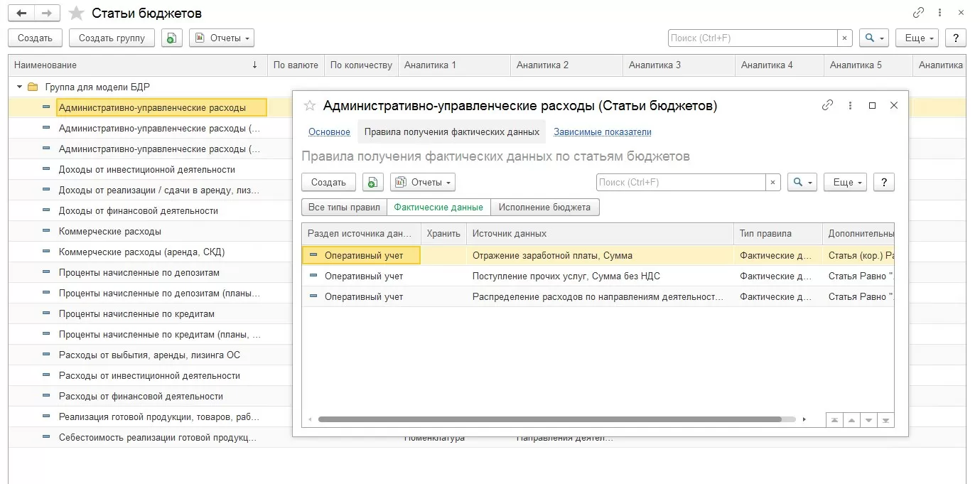Add Статьи бюджетов list to favorites star
The width and height of the screenshot is (980, 484).
tap(77, 14)
